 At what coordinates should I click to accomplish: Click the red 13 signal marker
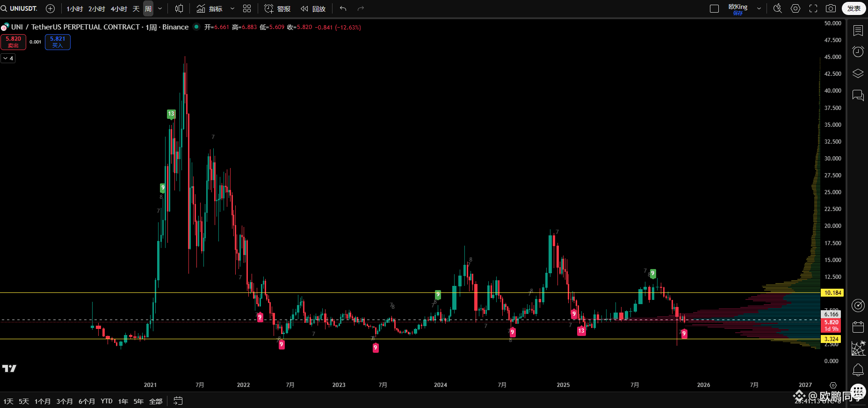(x=581, y=331)
